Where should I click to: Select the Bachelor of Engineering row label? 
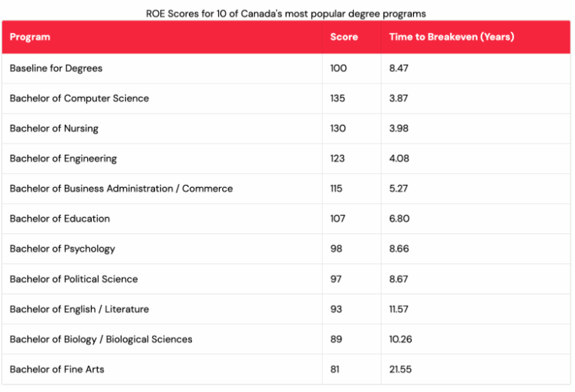(x=63, y=159)
